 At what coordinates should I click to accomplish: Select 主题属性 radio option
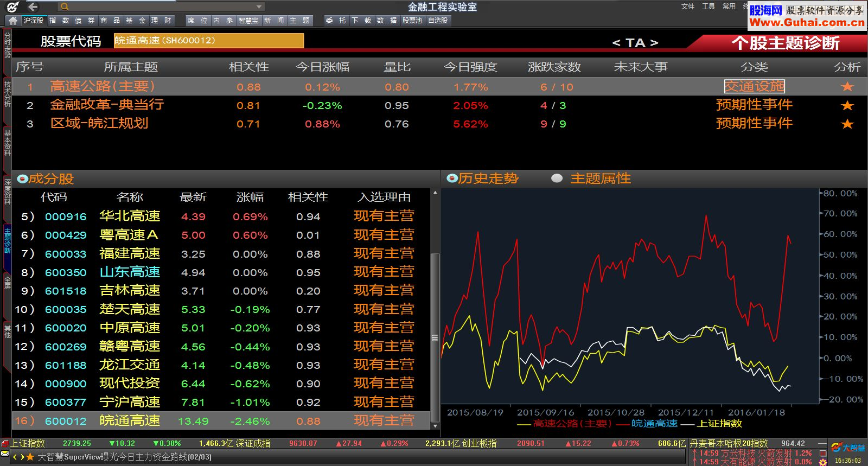pos(557,178)
